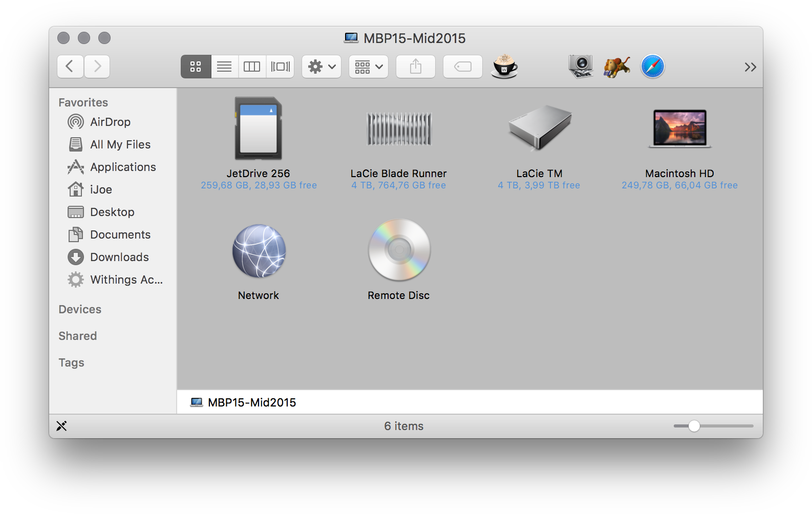The width and height of the screenshot is (812, 514).
Task: Click the crossed tools icon in status bar
Action: pyautogui.click(x=61, y=426)
